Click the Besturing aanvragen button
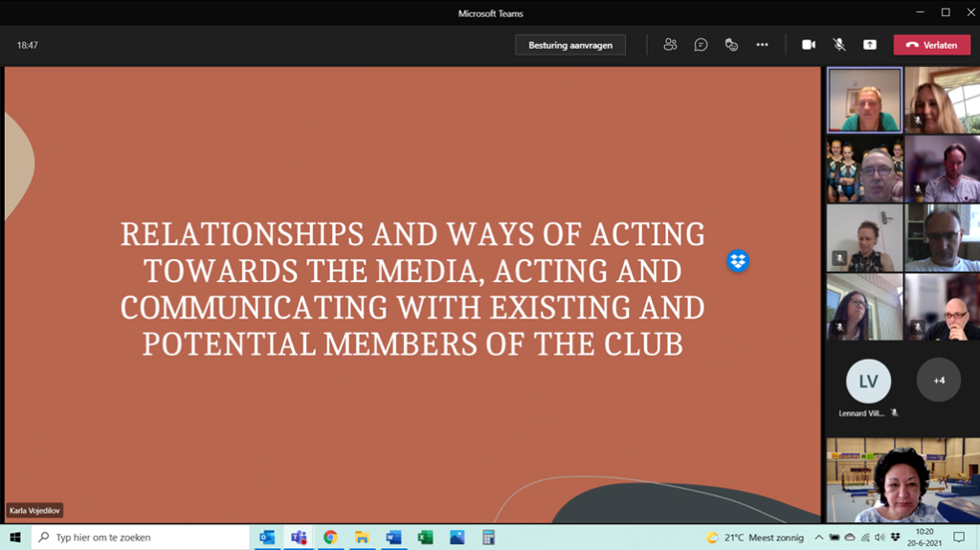 point(570,45)
